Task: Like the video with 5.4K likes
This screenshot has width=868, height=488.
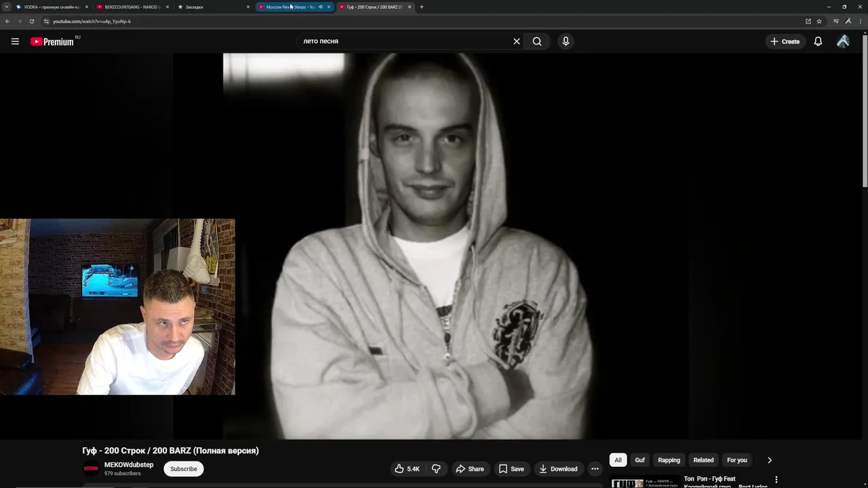Action: (407, 469)
